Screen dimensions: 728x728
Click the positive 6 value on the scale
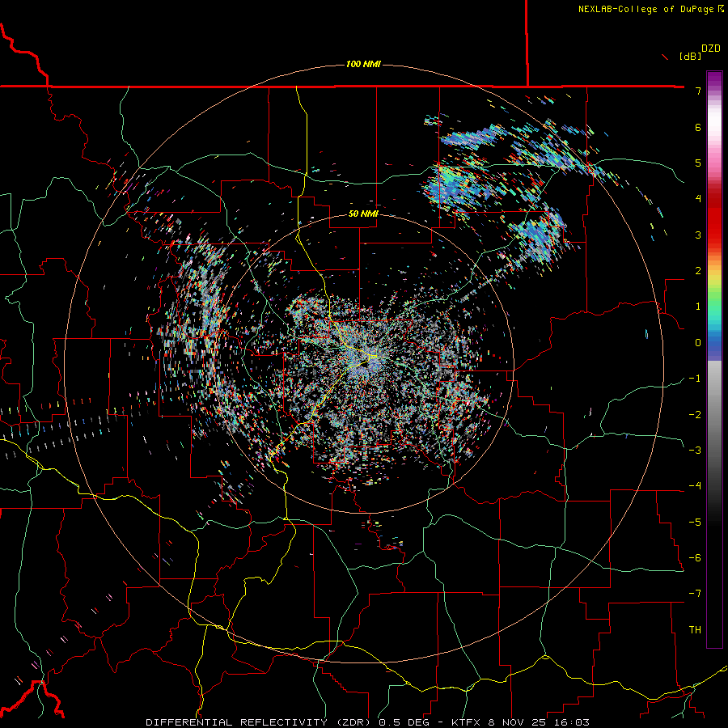coord(698,127)
